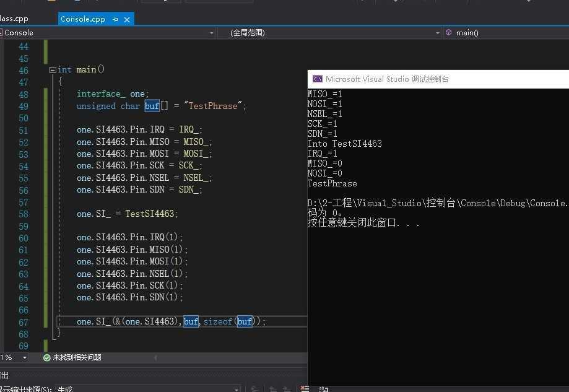Click line number 66 in the gutter

click(x=24, y=310)
